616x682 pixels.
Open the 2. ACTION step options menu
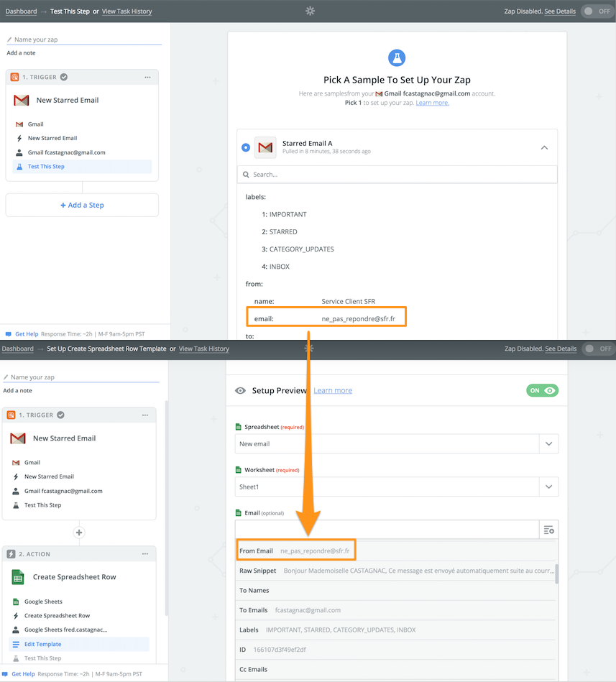click(x=145, y=553)
